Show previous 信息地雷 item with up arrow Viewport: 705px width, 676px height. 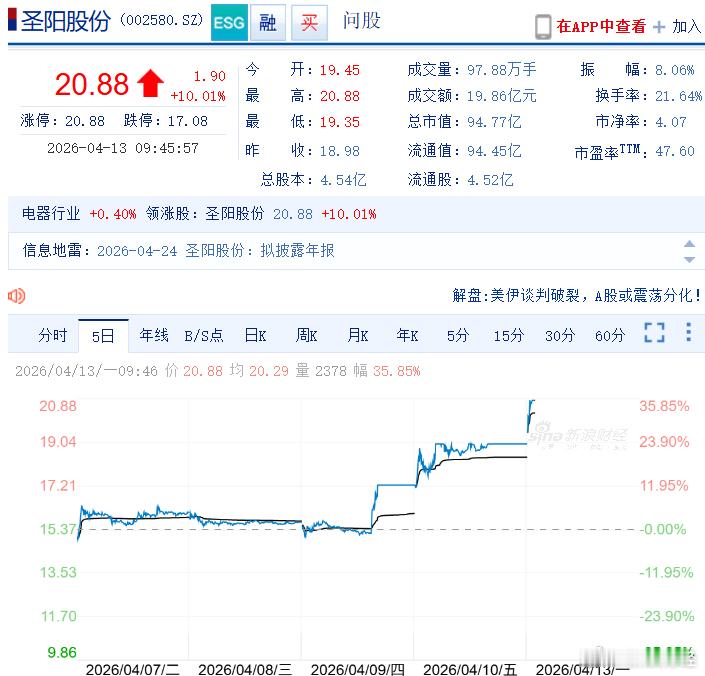pos(689,244)
